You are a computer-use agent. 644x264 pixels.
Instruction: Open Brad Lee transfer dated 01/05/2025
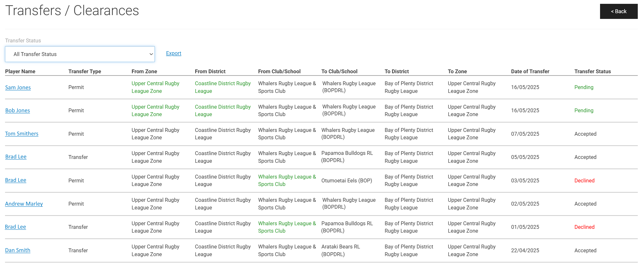click(x=16, y=227)
